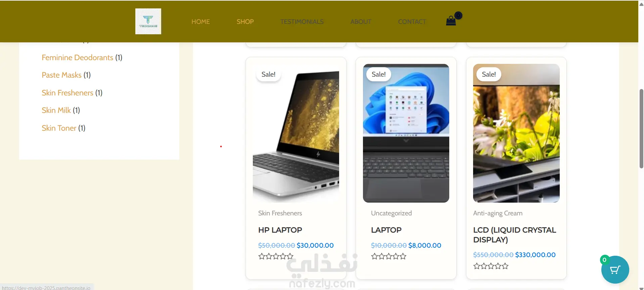The width and height of the screenshot is (644, 290).
Task: Select the Paste Masks category link
Action: pyautogui.click(x=61, y=75)
